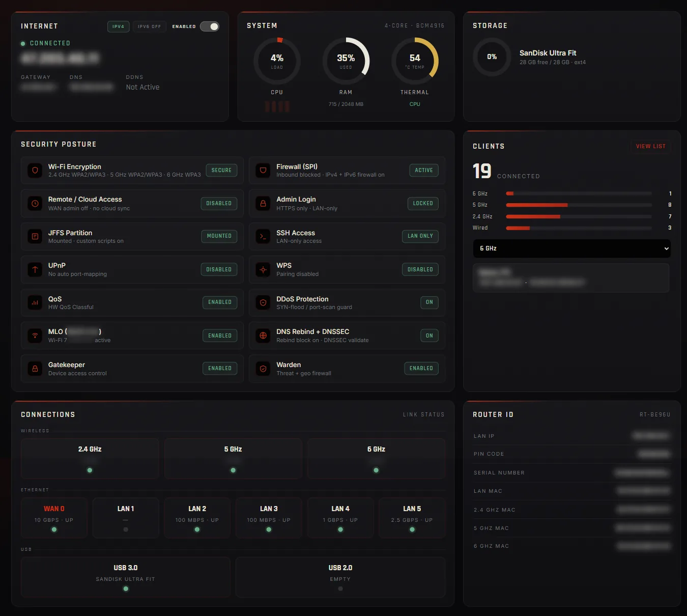Click the SSH Access terminal icon
Image resolution: width=687 pixels, height=616 pixels.
263,236
